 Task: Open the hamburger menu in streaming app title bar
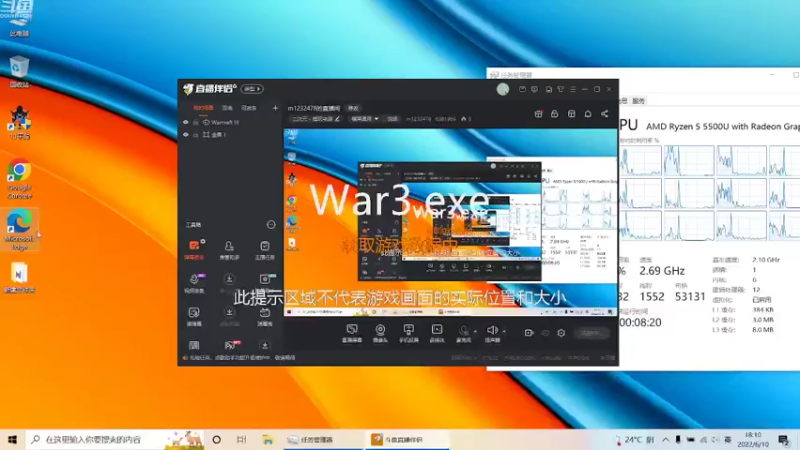point(572,89)
